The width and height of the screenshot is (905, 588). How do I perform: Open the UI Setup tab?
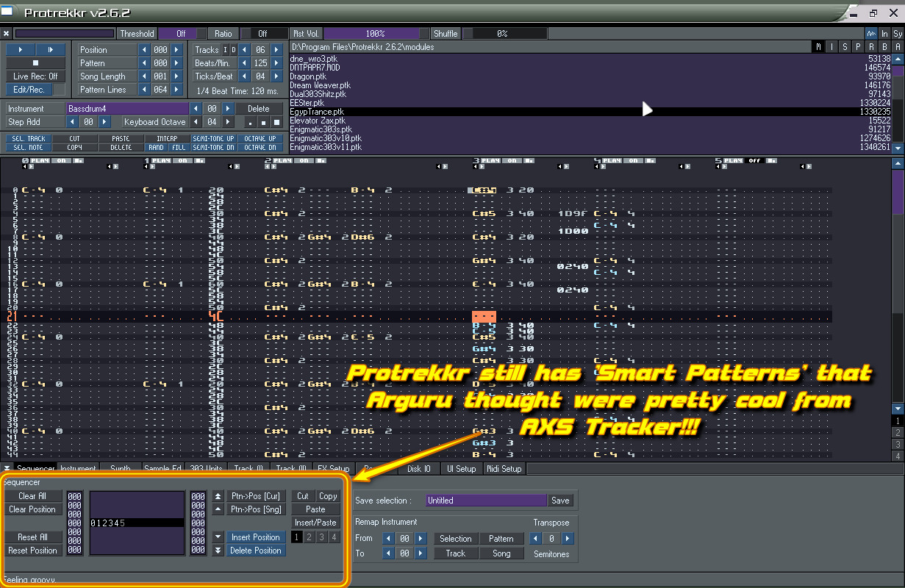[x=462, y=468]
